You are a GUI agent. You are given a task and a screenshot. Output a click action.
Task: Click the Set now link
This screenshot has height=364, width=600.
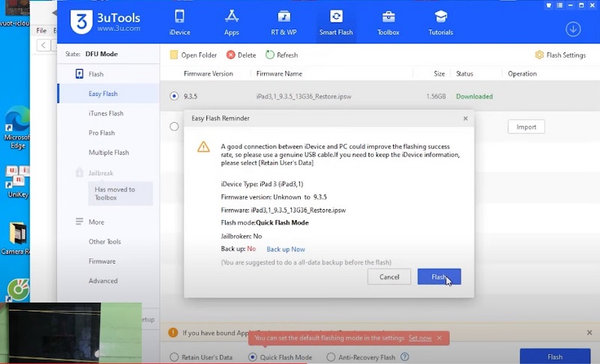pyautogui.click(x=420, y=338)
